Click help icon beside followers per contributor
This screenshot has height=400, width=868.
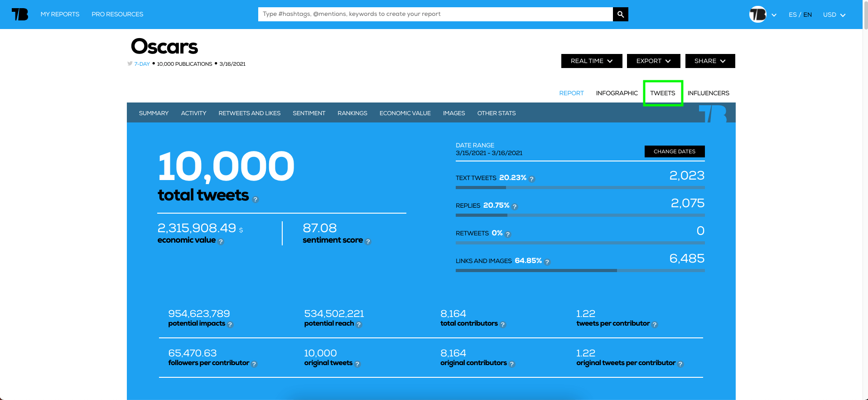(254, 364)
